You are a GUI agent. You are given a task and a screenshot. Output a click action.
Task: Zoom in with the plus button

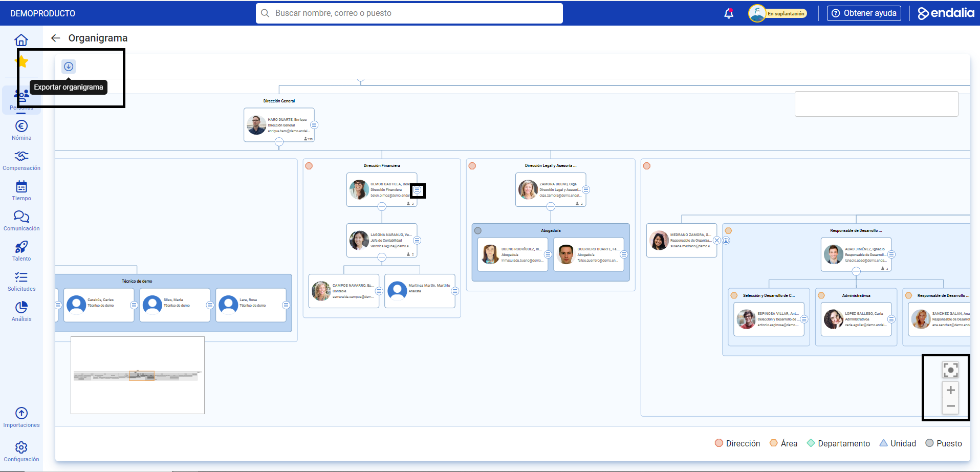[x=950, y=390]
